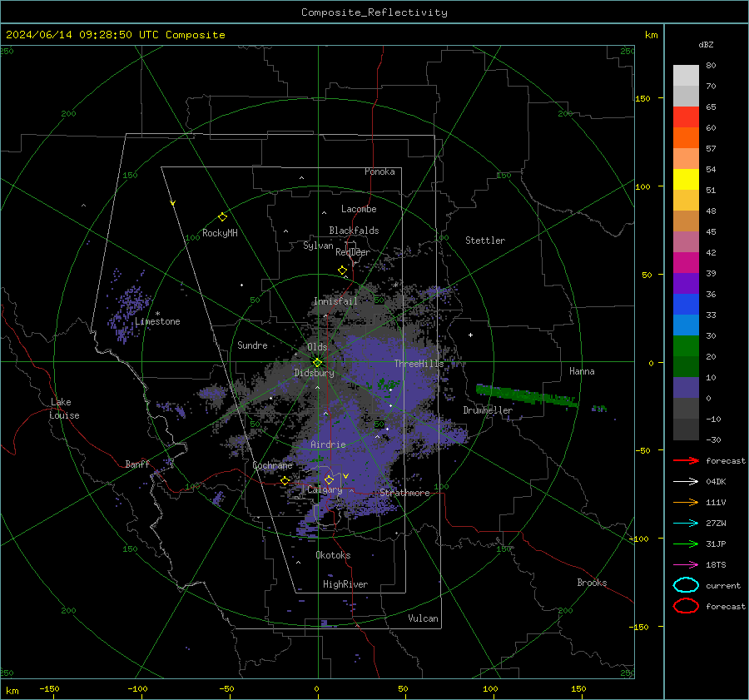Click the yellow 54–51 dBZ swatch

tap(686, 180)
